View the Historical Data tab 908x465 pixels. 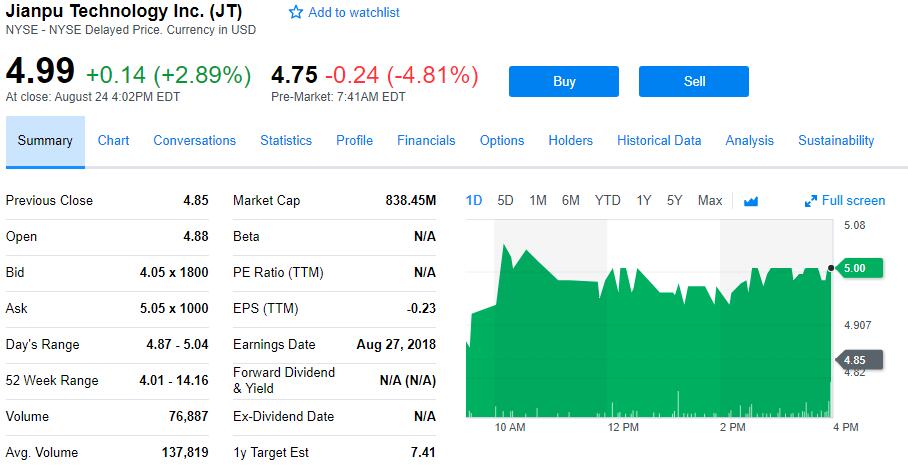coord(659,141)
